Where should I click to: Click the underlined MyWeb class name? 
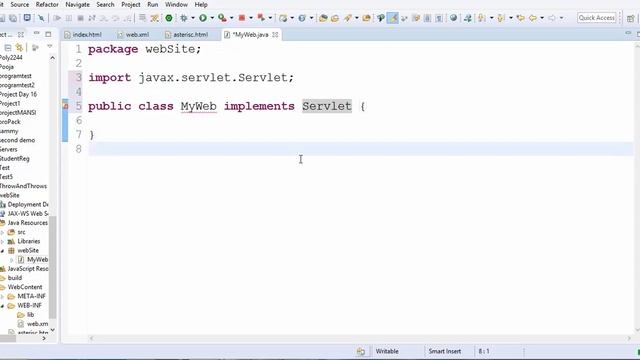(x=198, y=106)
